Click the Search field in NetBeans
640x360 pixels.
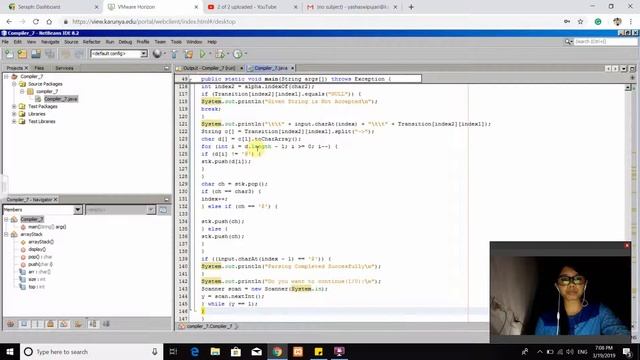click(x=605, y=42)
